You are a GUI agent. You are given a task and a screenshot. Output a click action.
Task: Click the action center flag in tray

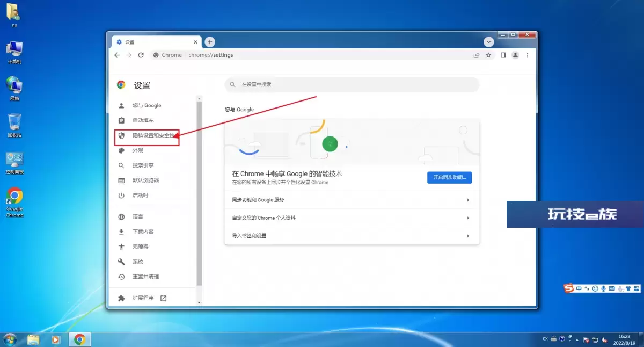(587, 340)
